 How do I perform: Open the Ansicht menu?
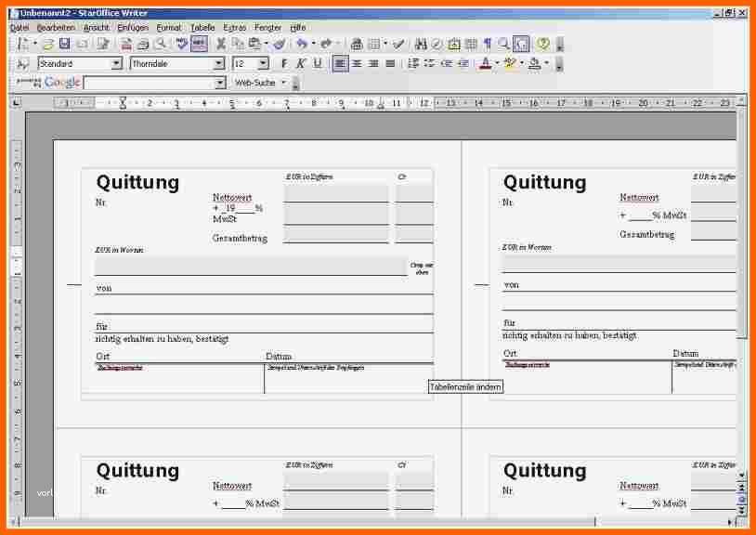tap(97, 28)
